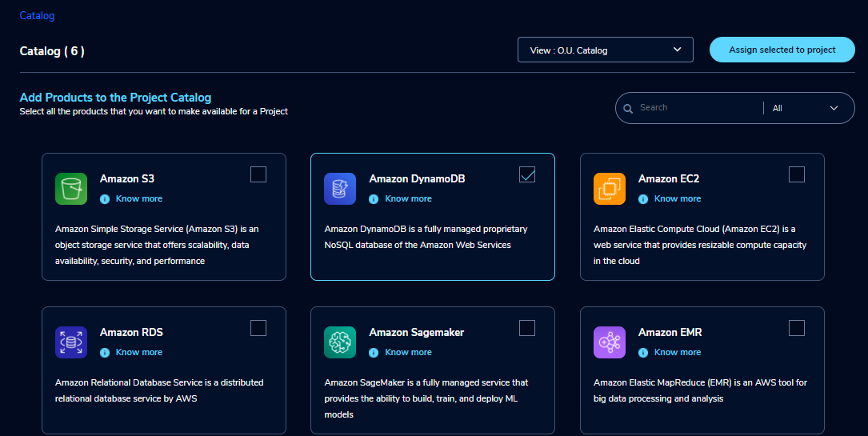Viewport: 868px width, 436px height.
Task: Click the Amazon RDS description text
Action: point(159,390)
